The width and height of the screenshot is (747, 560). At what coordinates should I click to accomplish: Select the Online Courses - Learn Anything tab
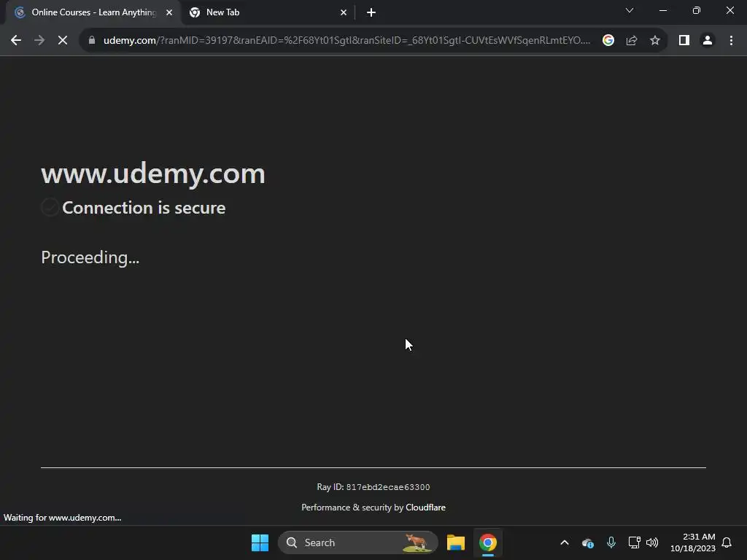click(x=93, y=12)
